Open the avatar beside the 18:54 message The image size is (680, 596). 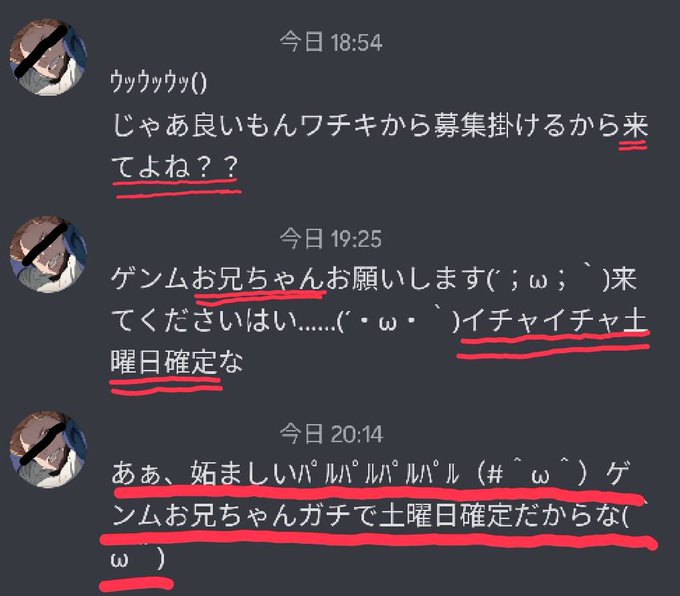click(48, 57)
